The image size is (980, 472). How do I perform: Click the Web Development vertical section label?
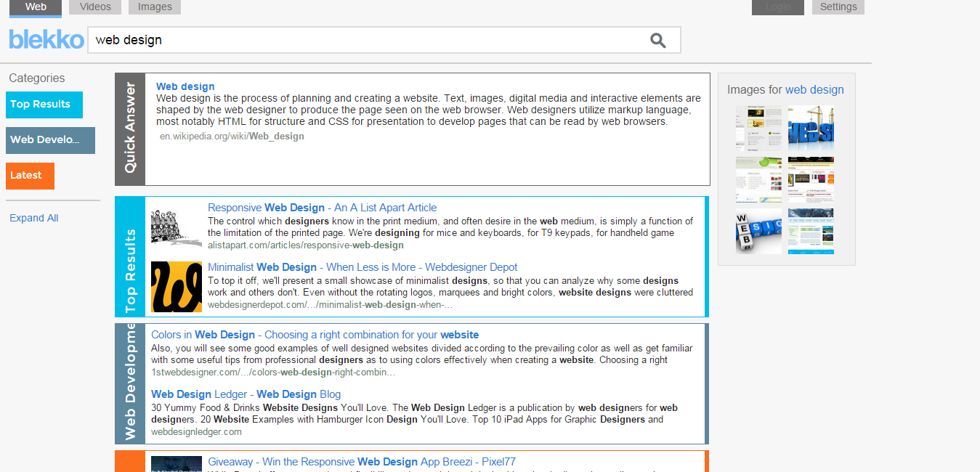tap(130, 383)
